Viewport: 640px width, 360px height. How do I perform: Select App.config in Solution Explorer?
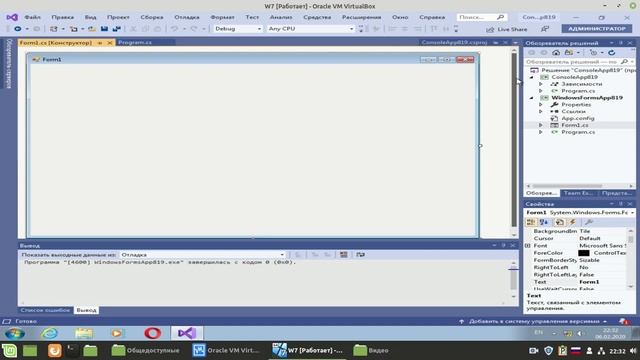click(x=578, y=118)
